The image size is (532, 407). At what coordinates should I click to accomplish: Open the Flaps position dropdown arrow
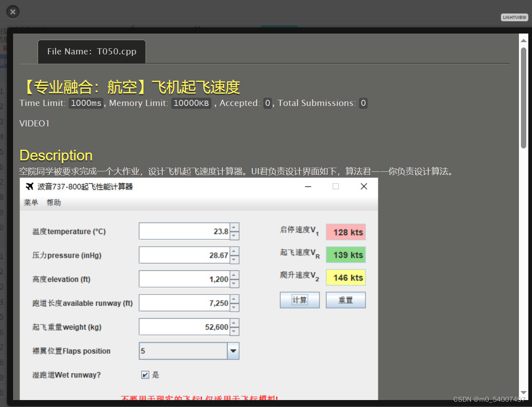(233, 351)
